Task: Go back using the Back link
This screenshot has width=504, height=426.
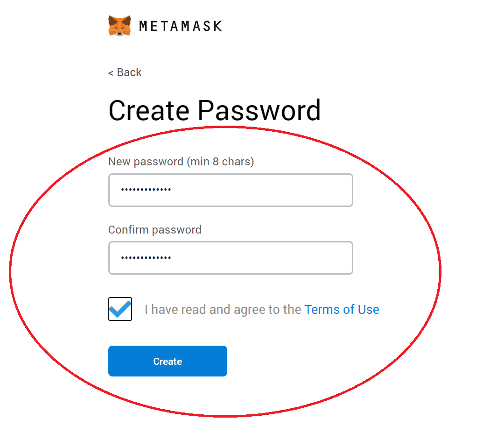Action: (x=125, y=72)
